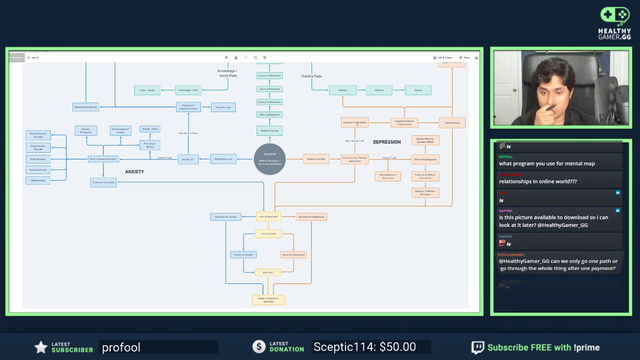Image resolution: width=640 pixels, height=360 pixels.
Task: Select the Panic Disorder node
Action: [x=38, y=159]
